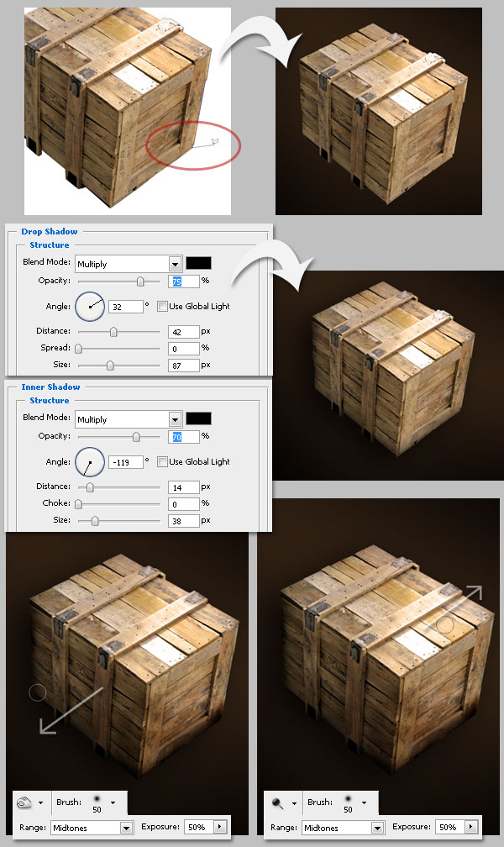Click the Drop Shadow Angle field showing 32

coord(126,307)
